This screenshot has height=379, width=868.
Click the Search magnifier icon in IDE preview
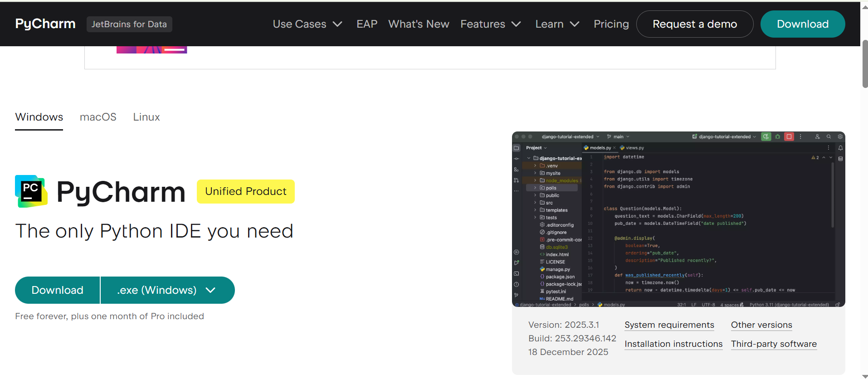pos(829,136)
